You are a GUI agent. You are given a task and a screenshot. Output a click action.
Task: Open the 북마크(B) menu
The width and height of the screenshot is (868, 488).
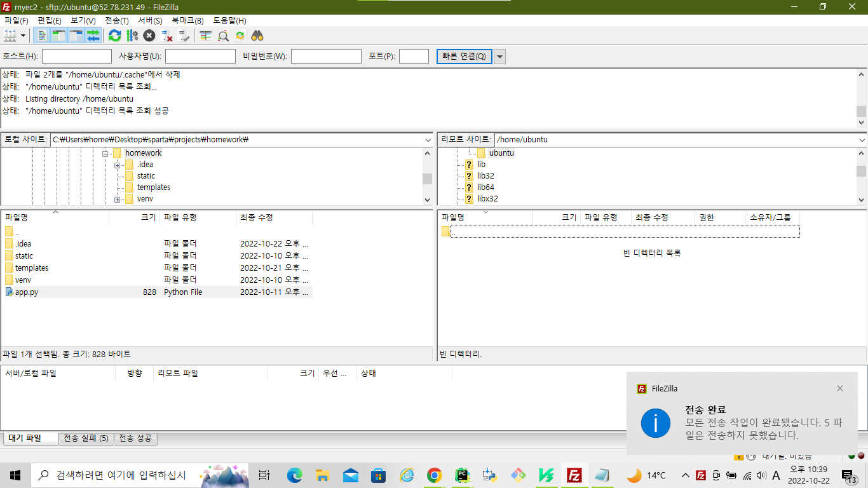187,20
